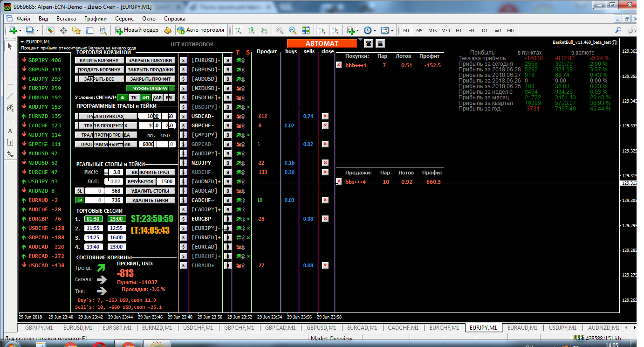Toggle the SAR signal condition
Viewport: 644px width, 347px height.
[158, 97]
